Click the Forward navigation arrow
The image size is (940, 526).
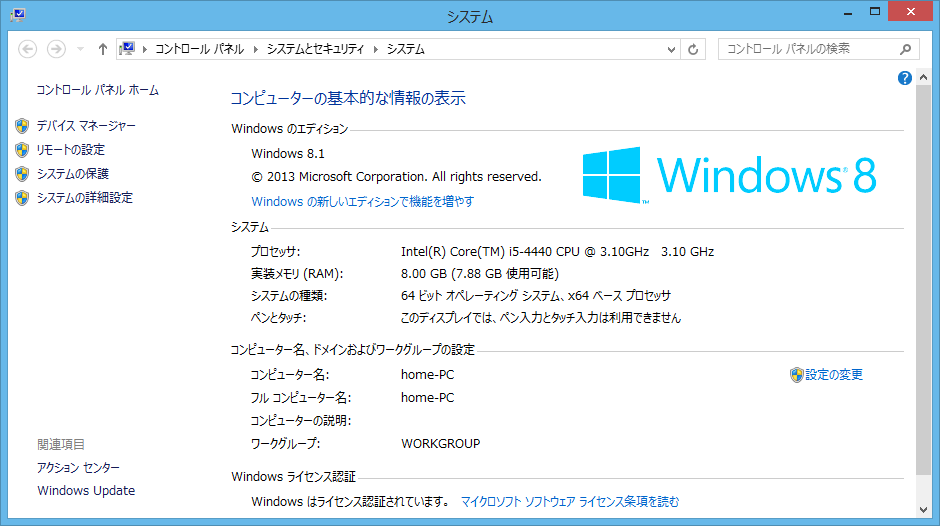pyautogui.click(x=56, y=49)
